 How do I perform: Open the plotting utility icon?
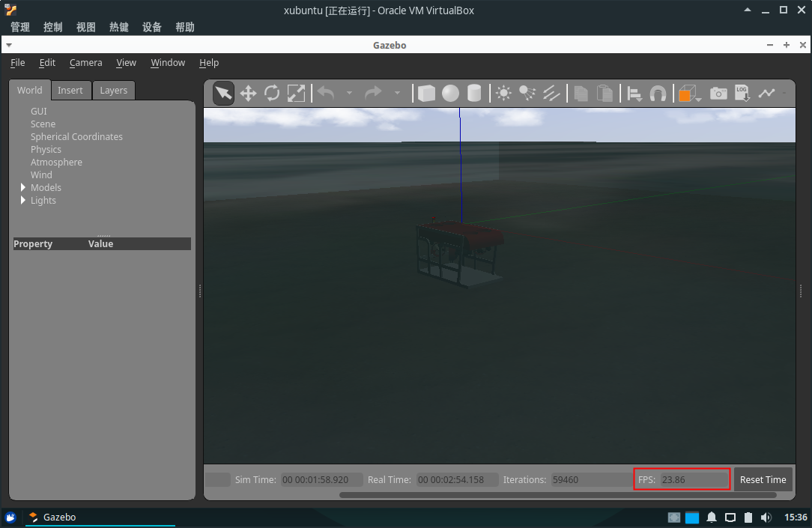click(x=767, y=93)
